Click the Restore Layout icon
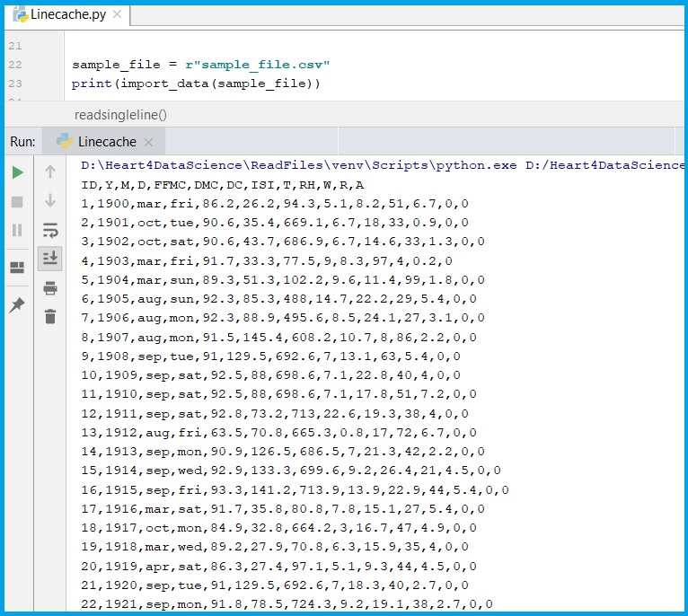Screen dimensions: 688x616 coord(17,268)
